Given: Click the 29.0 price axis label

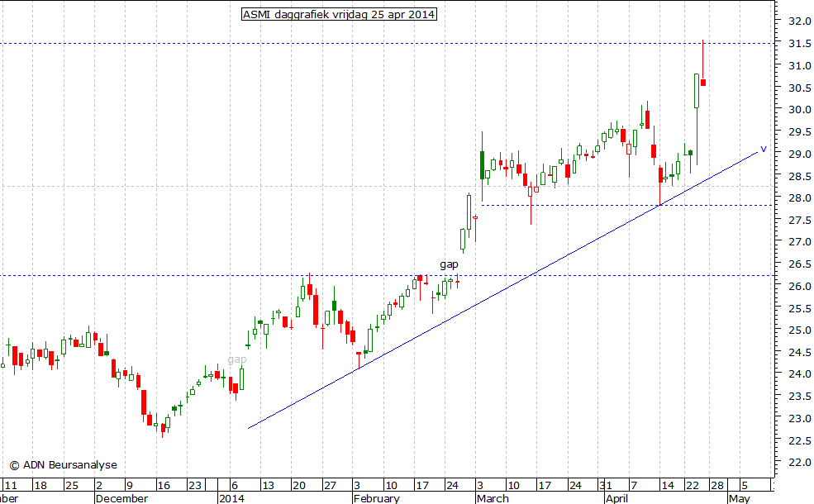Looking at the screenshot, I should (x=799, y=155).
